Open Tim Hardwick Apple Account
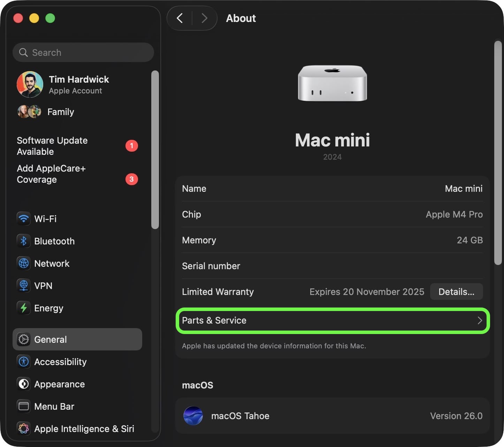The image size is (504, 447). coord(78,84)
